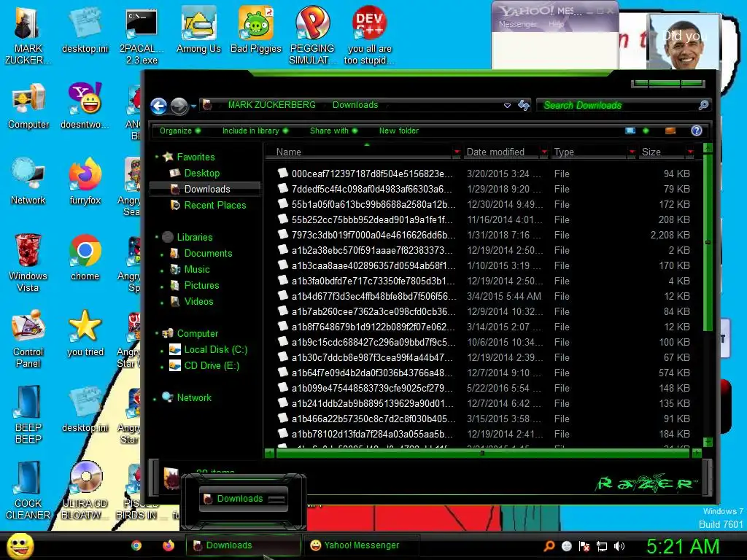Click MARK ZUCKERBERG in the address breadcrumb
The width and height of the screenshot is (747, 560).
coord(271,105)
